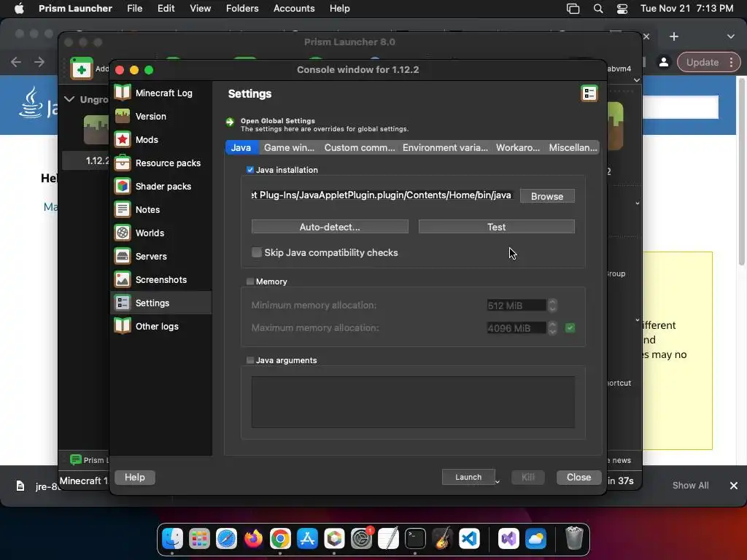Switch to the Game window tab
Viewport: 747px width, 560px height.
[289, 147]
